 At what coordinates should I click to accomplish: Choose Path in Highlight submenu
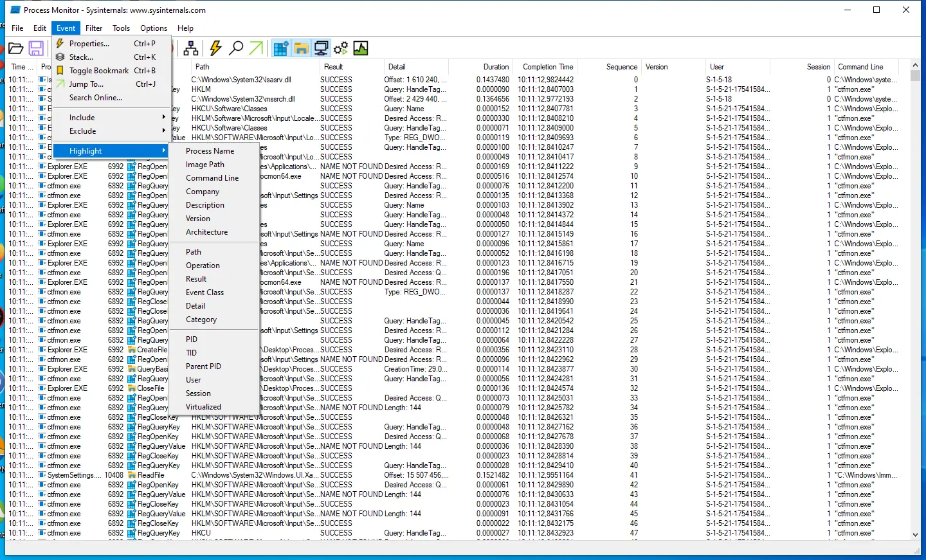pos(214,252)
